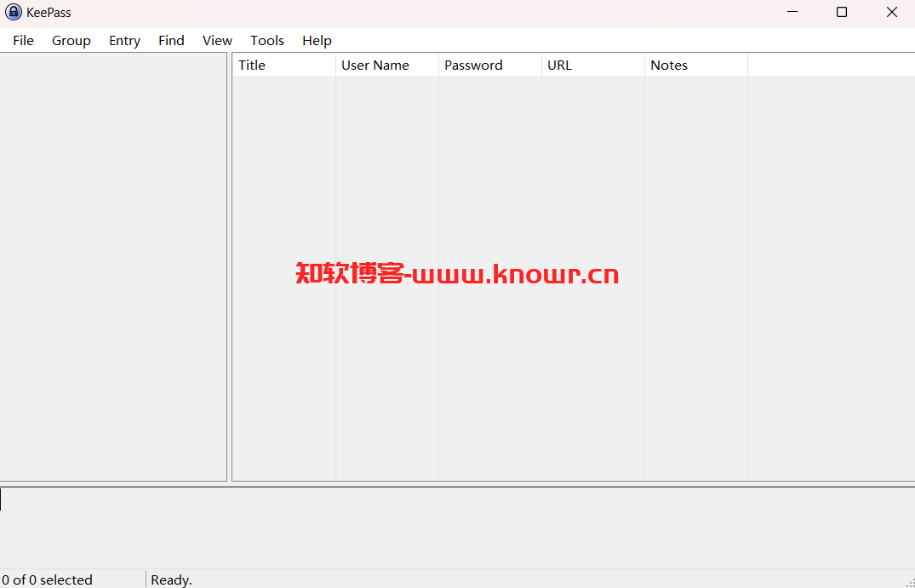Open the File menu
Viewport: 915px width, 588px height.
click(x=23, y=40)
